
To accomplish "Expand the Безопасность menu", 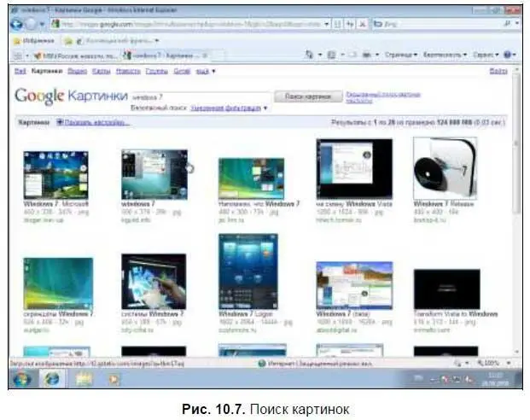I will (445, 55).
